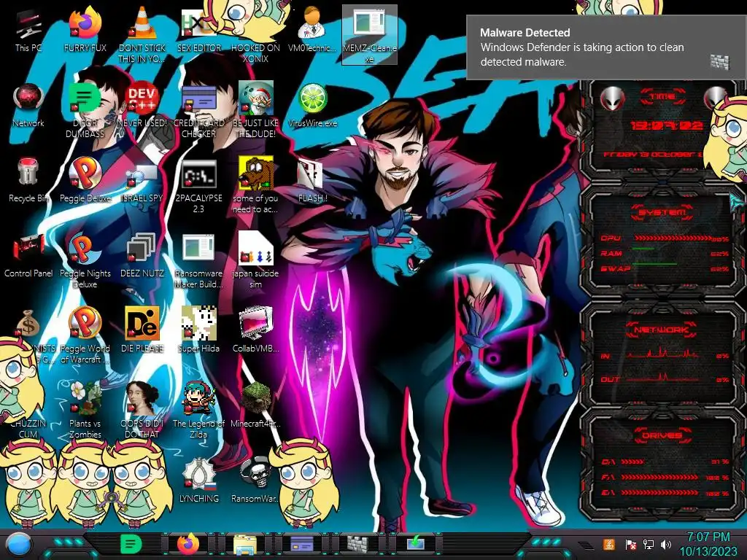
Task: Open Plants vs Zombies shortcut
Action: [85, 411]
